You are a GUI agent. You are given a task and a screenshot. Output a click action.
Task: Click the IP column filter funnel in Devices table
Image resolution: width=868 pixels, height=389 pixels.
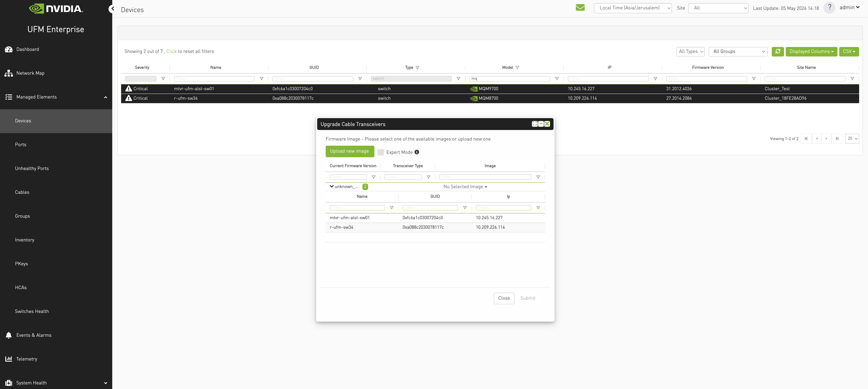(655, 79)
